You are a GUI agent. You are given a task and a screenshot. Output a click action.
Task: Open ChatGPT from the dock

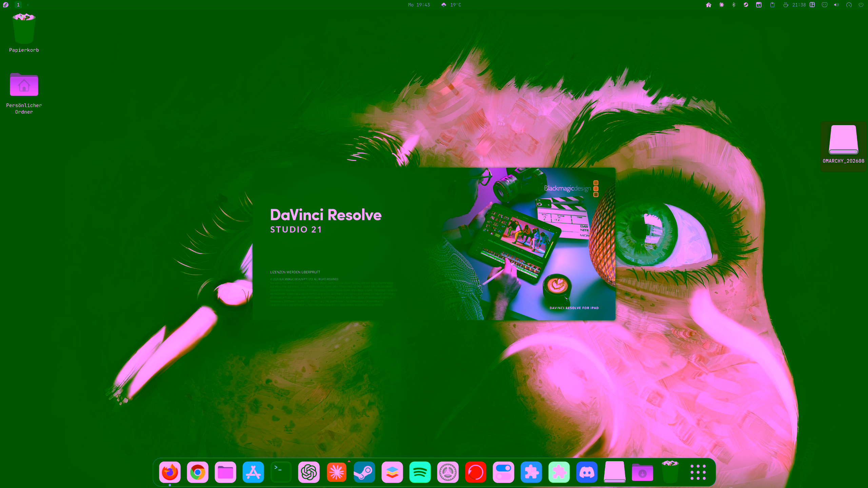(x=309, y=472)
